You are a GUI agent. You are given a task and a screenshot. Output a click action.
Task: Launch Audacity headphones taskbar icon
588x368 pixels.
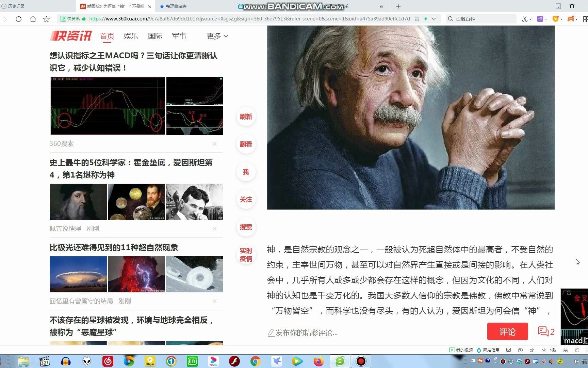tap(66, 361)
